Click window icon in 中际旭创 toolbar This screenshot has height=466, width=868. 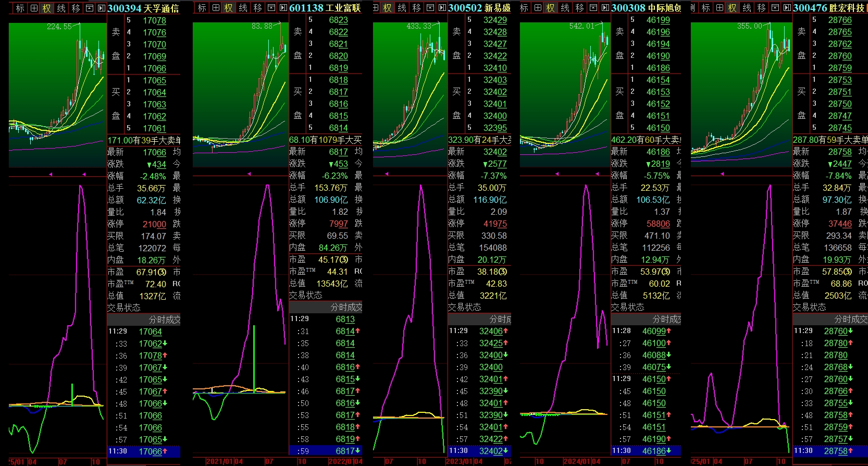tap(593, 8)
